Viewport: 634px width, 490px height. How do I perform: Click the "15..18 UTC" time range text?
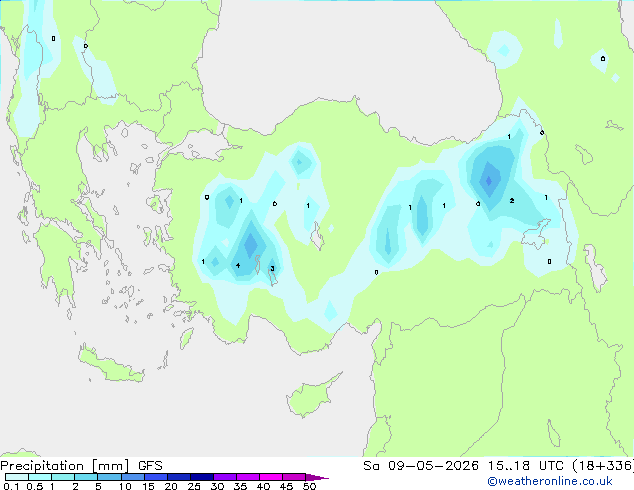point(525,466)
